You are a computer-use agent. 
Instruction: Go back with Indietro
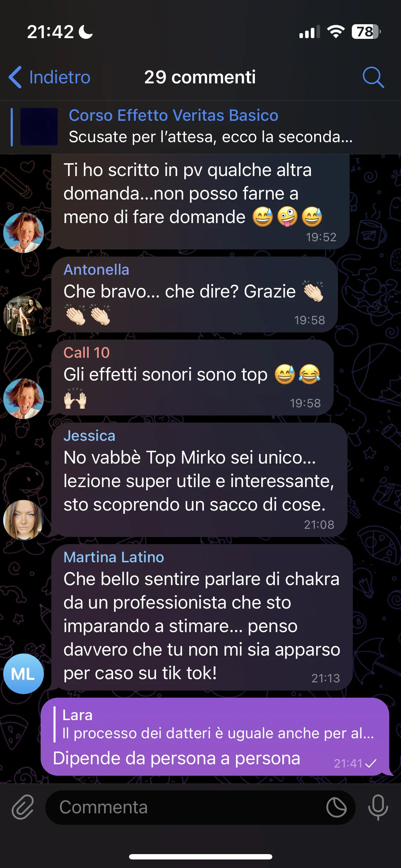click(50, 77)
